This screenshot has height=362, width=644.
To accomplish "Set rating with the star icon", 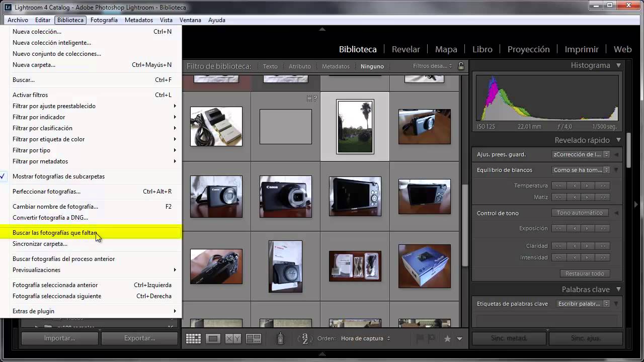I will click(447, 339).
